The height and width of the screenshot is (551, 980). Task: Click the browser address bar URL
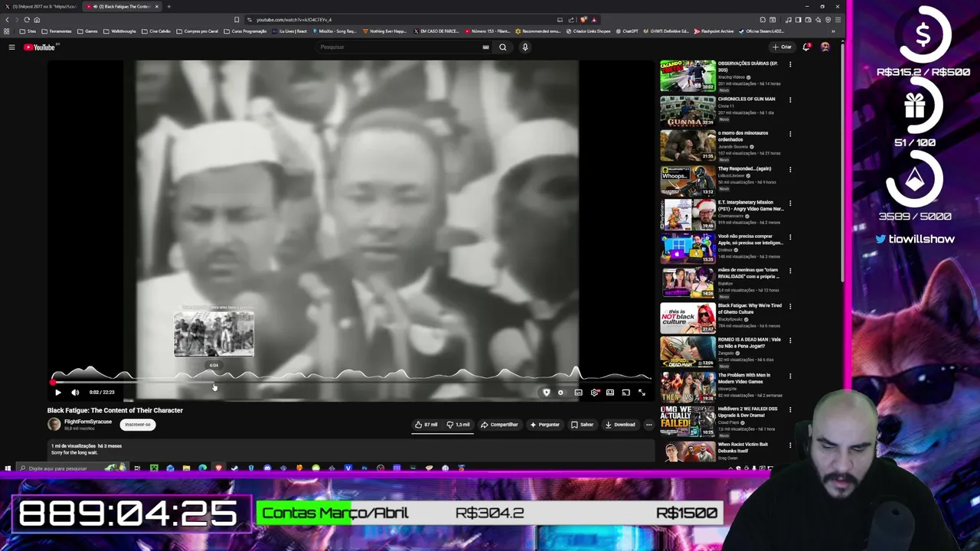[x=294, y=20]
